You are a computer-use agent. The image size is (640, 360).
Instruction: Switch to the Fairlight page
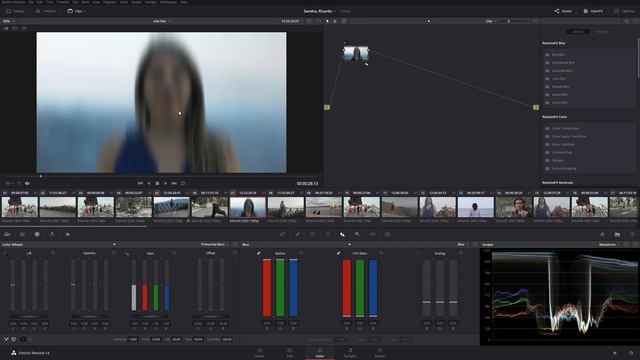(x=350, y=353)
